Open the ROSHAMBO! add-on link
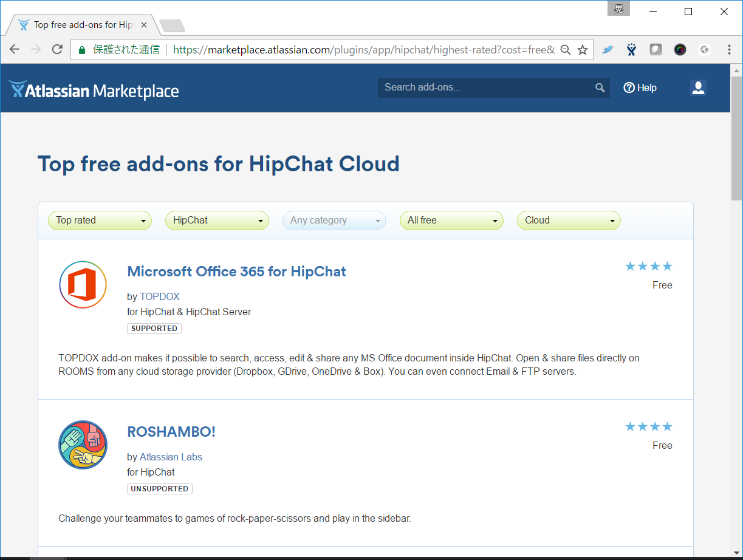 click(x=171, y=432)
